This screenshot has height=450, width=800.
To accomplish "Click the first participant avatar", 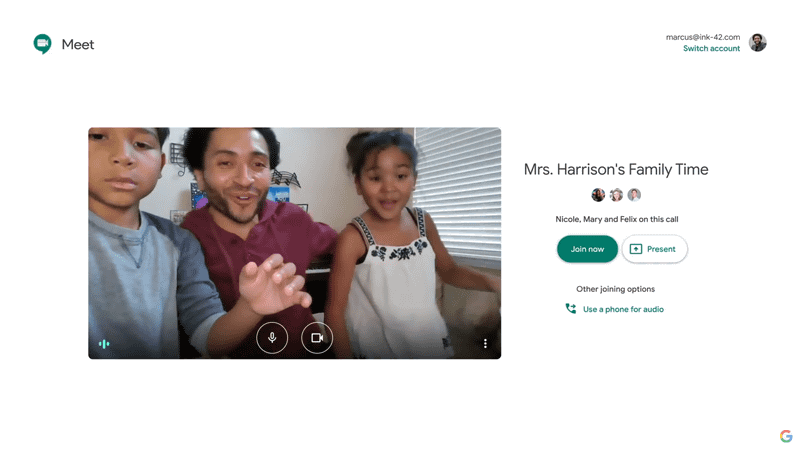I will (x=598, y=194).
